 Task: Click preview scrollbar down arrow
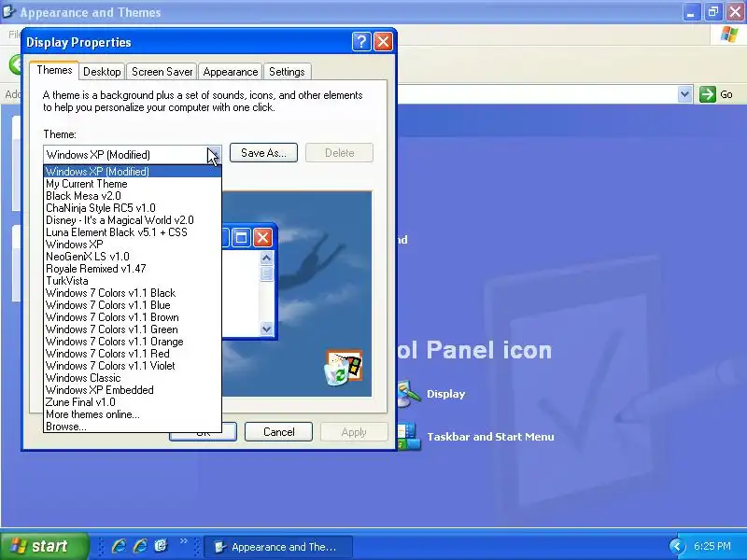[x=266, y=329]
